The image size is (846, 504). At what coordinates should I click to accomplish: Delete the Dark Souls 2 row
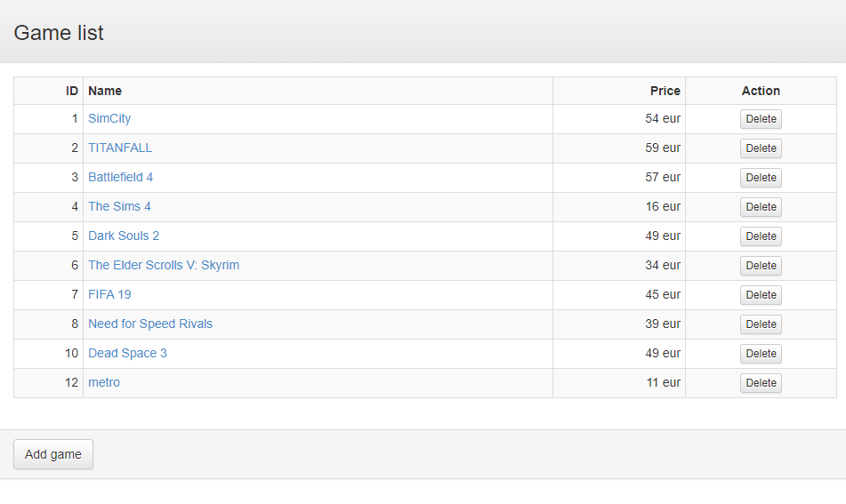click(761, 236)
